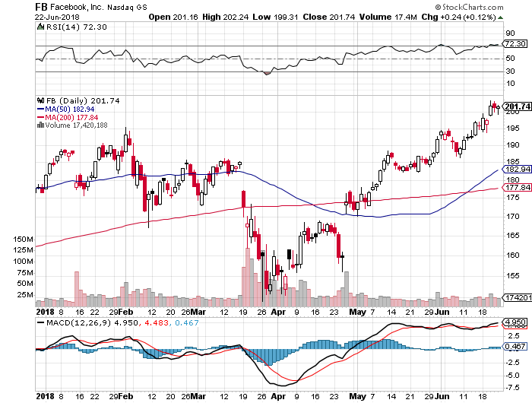Screen dimensions: 532x403
Task: Click the Volume 17.4M header value
Action: click(388, 17)
